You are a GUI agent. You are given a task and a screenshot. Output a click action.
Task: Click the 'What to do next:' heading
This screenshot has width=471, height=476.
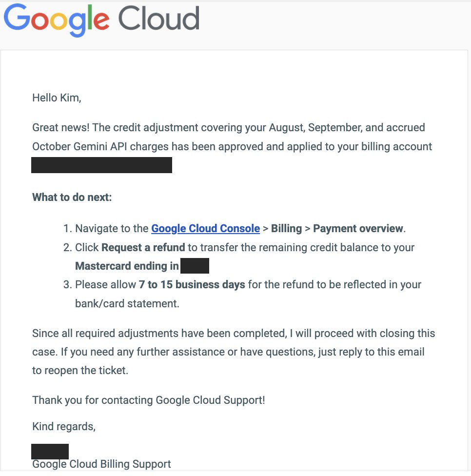tap(72, 198)
